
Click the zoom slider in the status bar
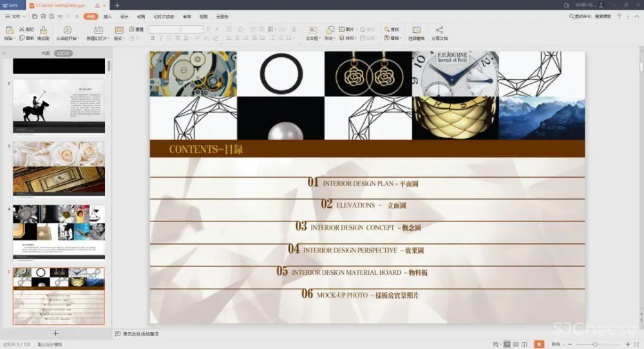pos(596,344)
